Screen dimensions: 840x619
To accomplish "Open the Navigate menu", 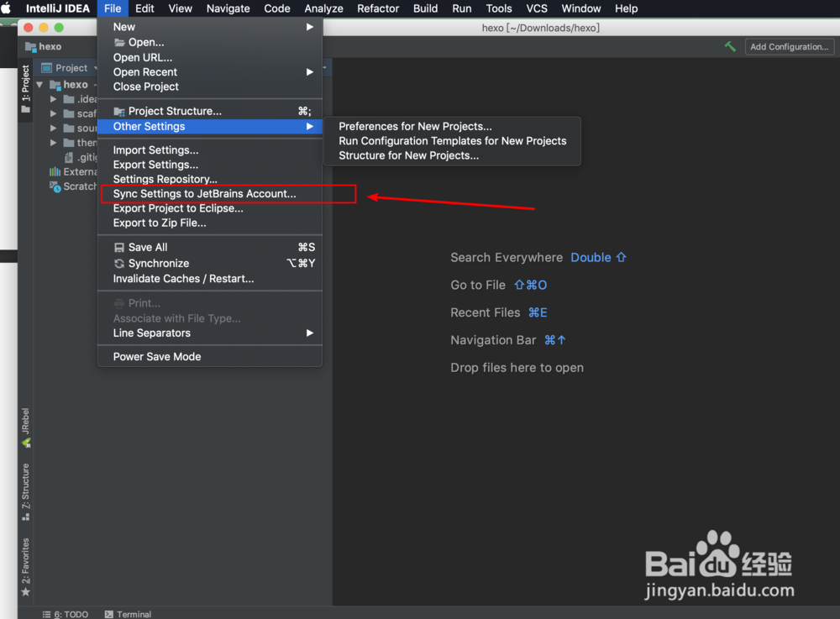I will pyautogui.click(x=228, y=8).
